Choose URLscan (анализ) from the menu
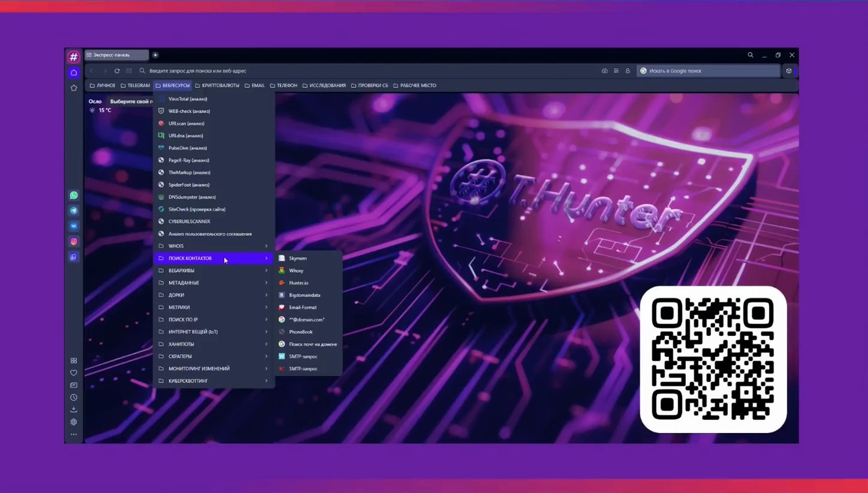This screenshot has height=493, width=868. (x=214, y=123)
